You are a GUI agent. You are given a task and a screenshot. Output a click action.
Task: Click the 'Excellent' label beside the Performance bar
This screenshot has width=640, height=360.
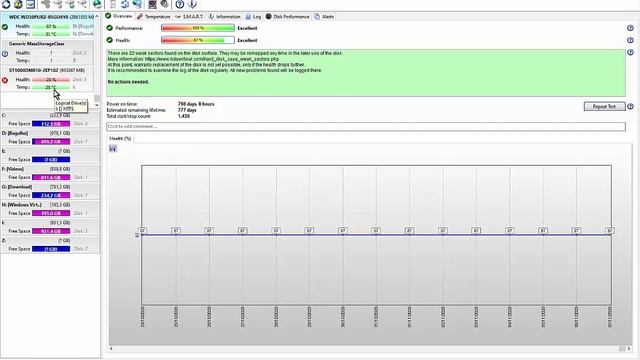click(247, 28)
